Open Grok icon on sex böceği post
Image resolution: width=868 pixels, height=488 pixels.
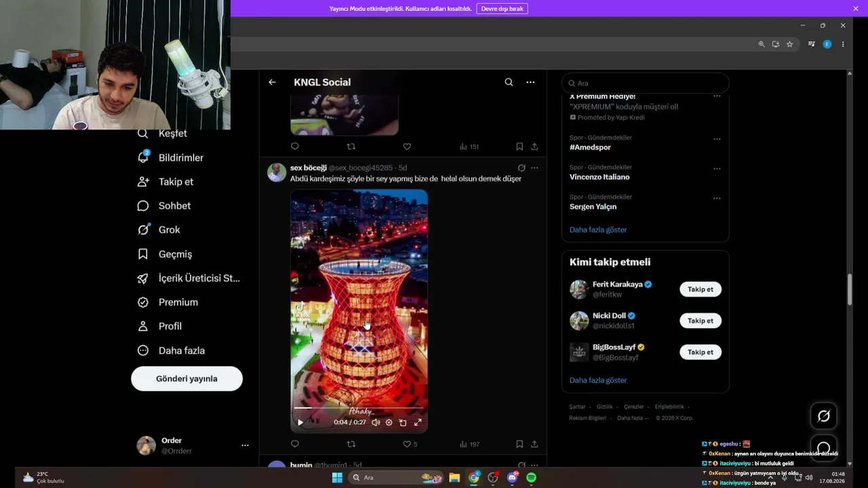pyautogui.click(x=521, y=168)
